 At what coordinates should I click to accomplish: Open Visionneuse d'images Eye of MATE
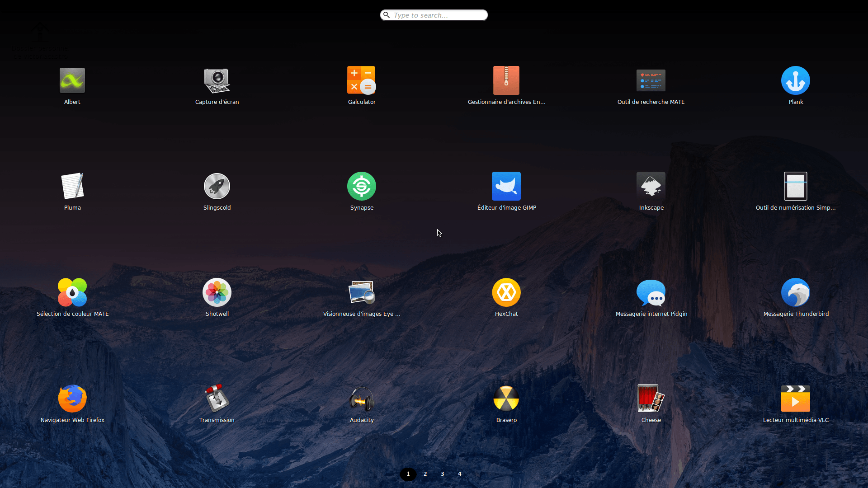pos(362,292)
